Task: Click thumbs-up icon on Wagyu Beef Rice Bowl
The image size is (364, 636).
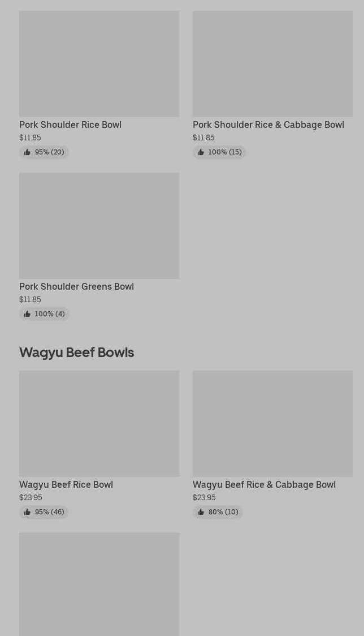Action: [x=27, y=512]
